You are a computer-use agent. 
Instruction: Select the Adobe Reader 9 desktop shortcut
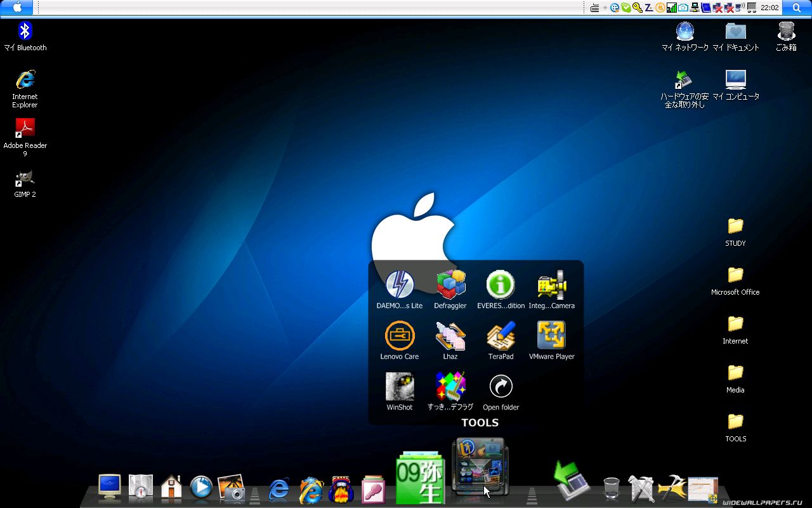point(25,137)
